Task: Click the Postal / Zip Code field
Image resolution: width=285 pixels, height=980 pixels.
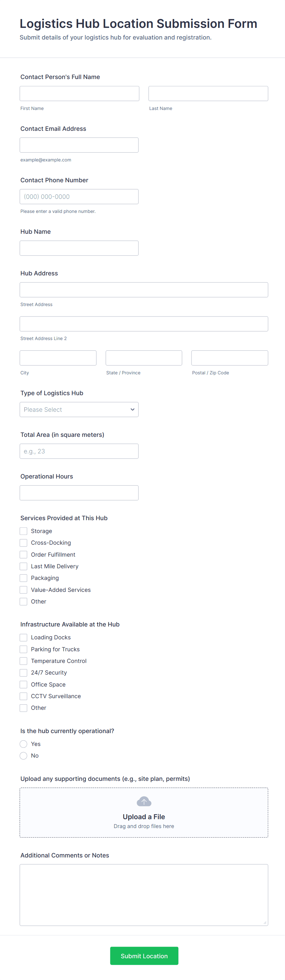Action: (230, 358)
